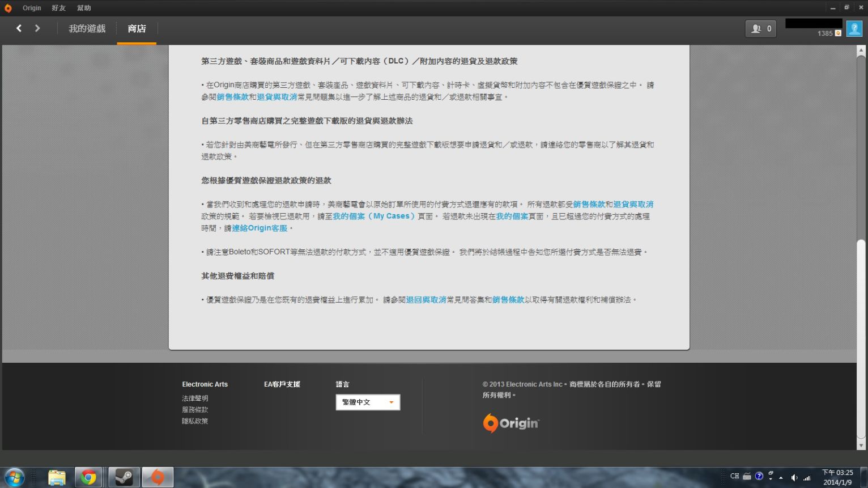Click heading 您根據優質遊戲保證退款政策的退款
The width and height of the screenshot is (868, 488).
[266, 180]
